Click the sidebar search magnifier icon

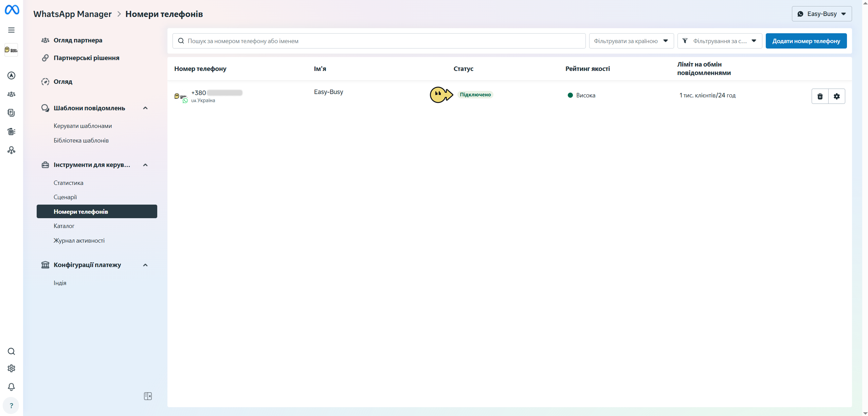pyautogui.click(x=11, y=351)
